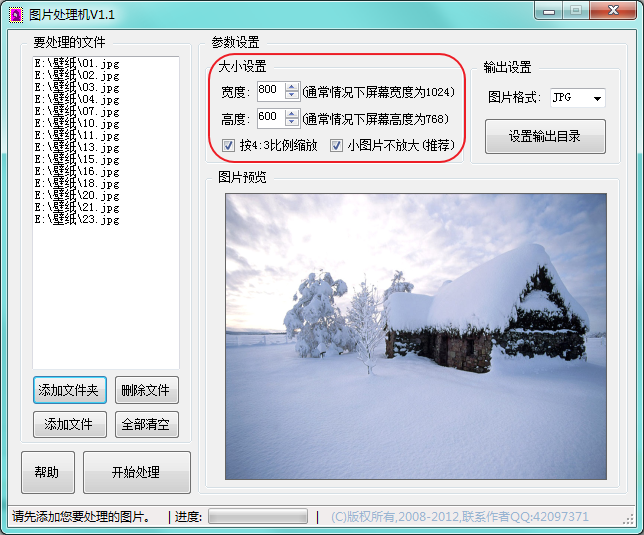Click the 设置输出目录 button
This screenshot has width=644, height=535.
545,136
